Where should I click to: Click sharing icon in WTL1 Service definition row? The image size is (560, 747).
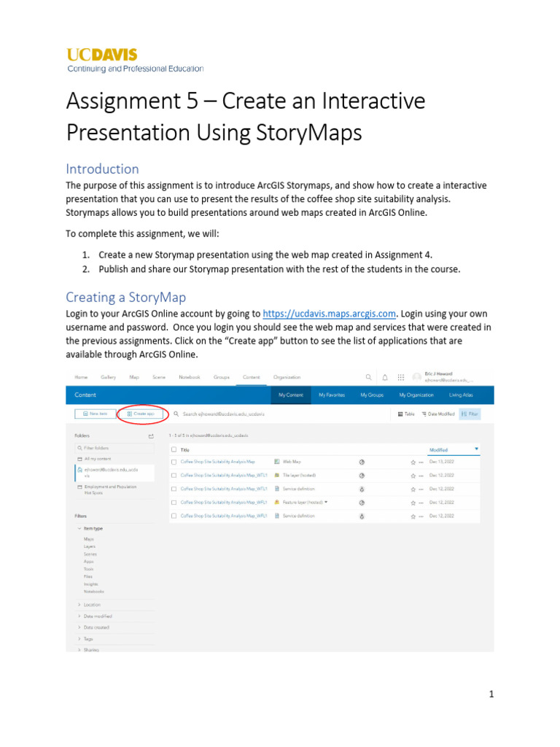362,489
